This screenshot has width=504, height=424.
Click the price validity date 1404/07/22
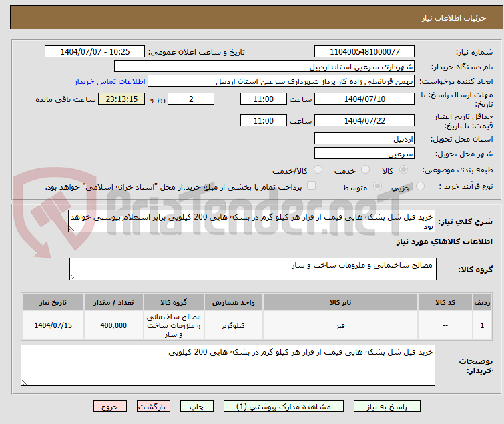coord(364,121)
